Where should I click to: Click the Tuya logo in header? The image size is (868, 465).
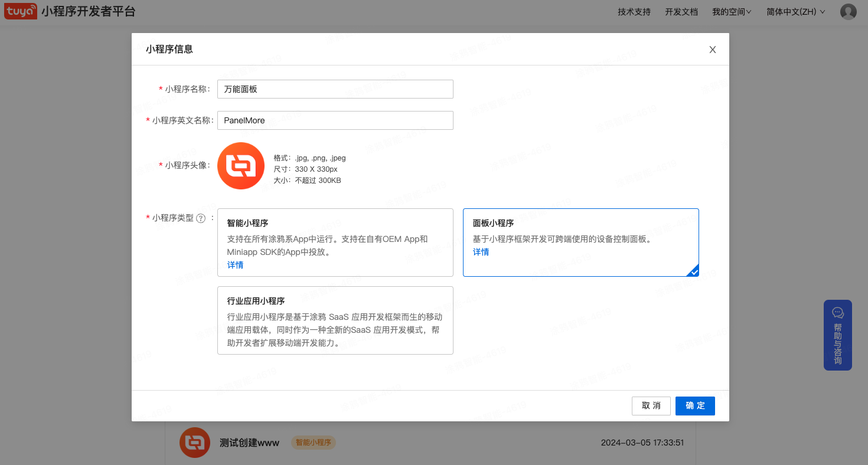pos(21,11)
